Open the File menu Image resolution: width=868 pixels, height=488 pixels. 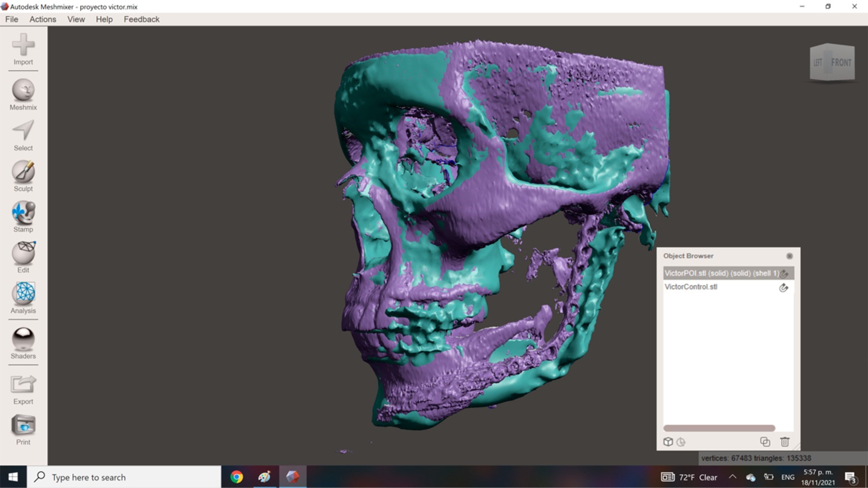point(12,19)
